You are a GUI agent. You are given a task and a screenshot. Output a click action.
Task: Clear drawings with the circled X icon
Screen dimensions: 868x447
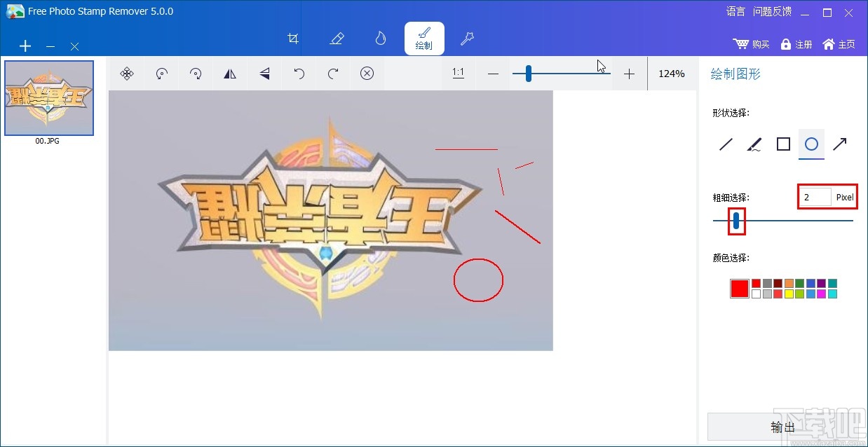tap(367, 73)
